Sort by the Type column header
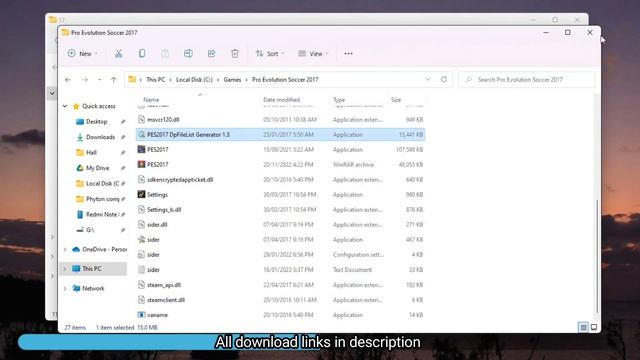The height and width of the screenshot is (360, 640). coord(339,100)
